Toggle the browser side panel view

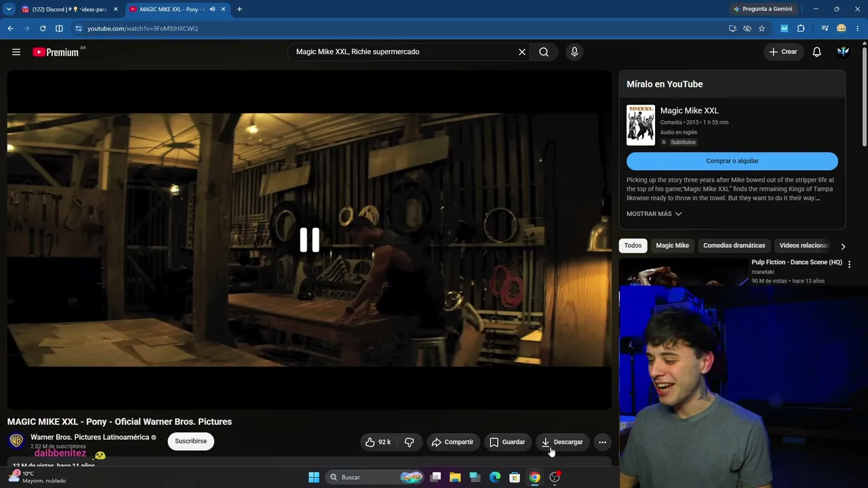[x=59, y=28]
